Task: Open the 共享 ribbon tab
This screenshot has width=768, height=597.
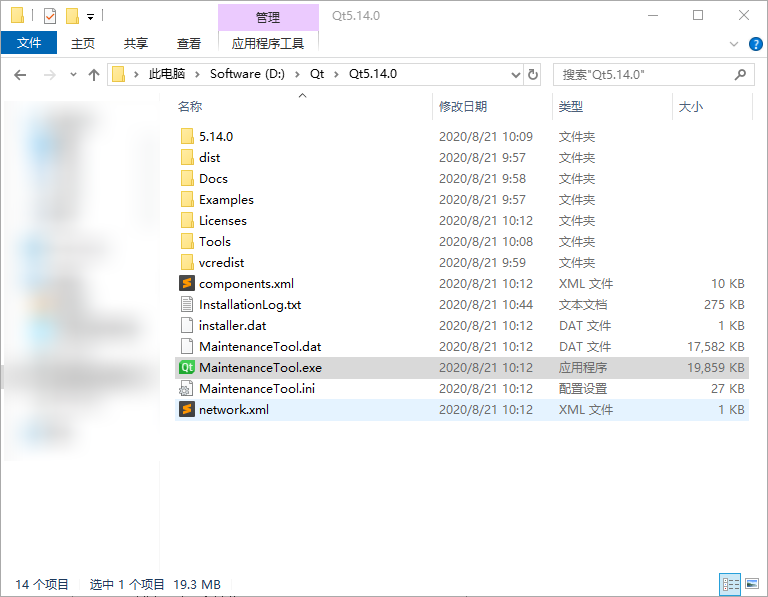Action: coord(136,44)
